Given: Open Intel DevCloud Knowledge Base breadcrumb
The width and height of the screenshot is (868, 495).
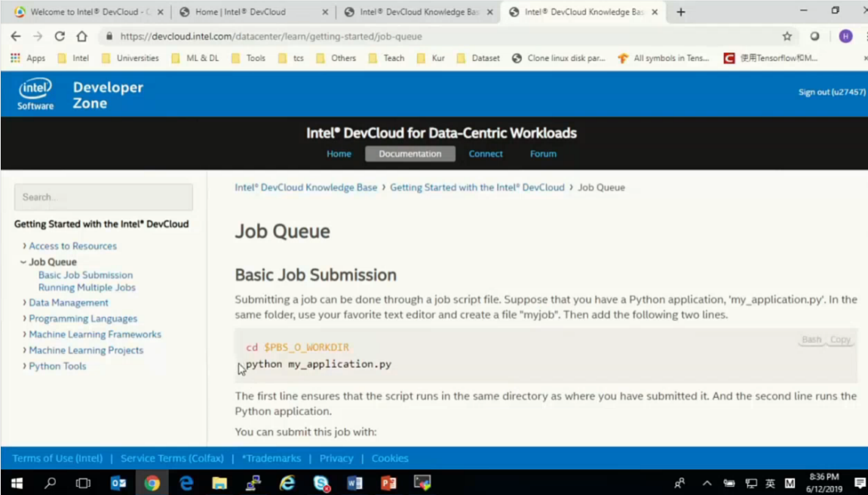Looking at the screenshot, I should (x=305, y=188).
